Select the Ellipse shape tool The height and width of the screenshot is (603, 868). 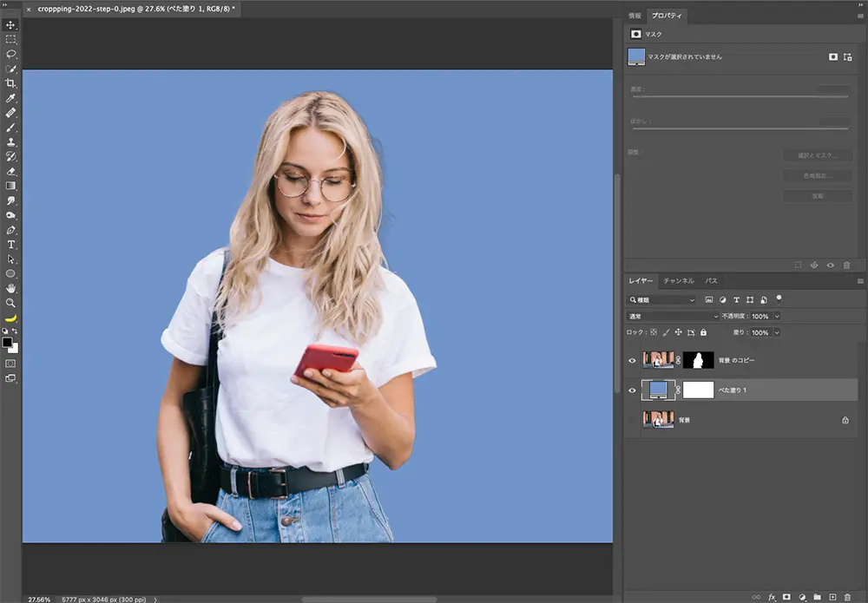(x=10, y=274)
